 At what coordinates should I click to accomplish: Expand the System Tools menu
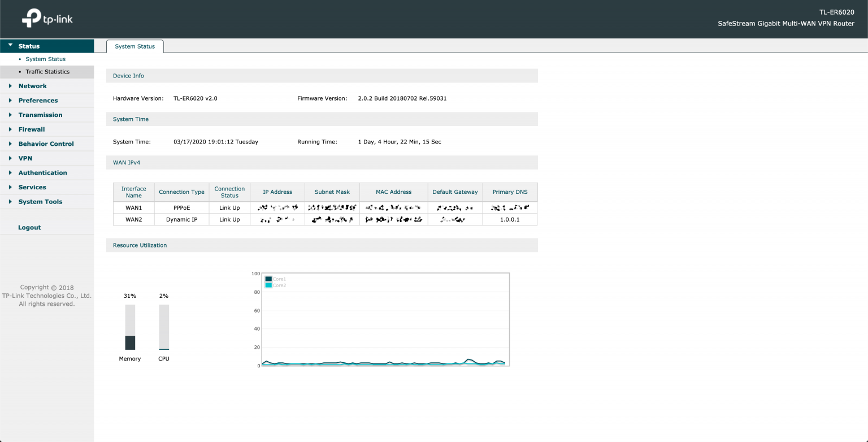(47, 202)
